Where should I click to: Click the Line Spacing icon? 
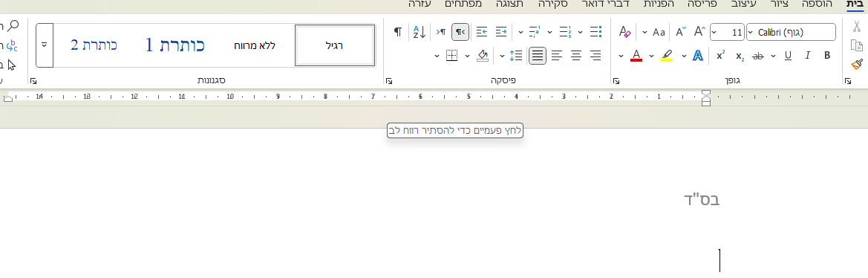point(516,56)
